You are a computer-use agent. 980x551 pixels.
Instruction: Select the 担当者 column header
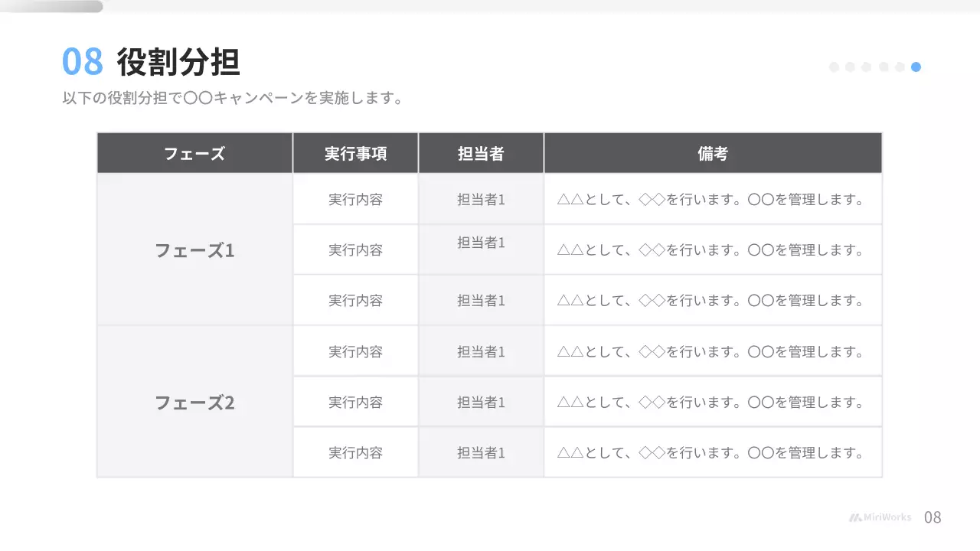point(481,153)
